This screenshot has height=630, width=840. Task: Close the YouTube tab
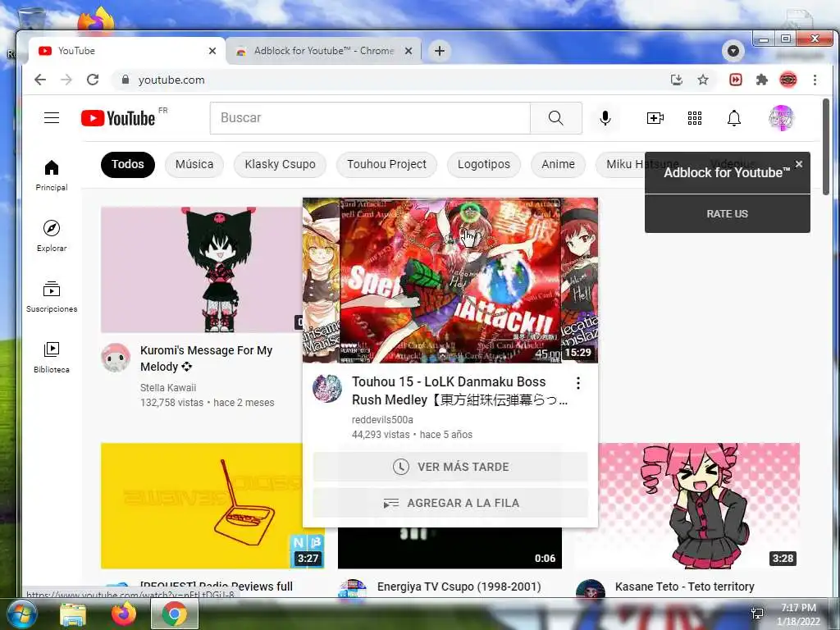coord(212,51)
